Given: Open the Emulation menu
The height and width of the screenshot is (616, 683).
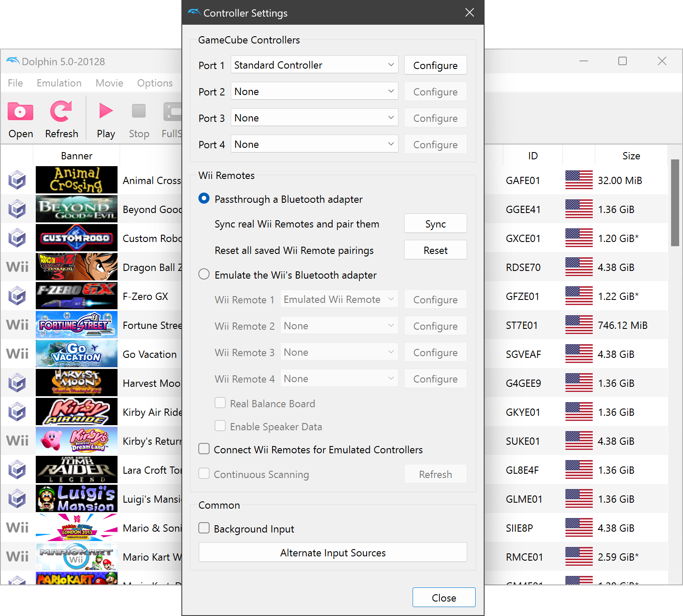Looking at the screenshot, I should tap(59, 83).
